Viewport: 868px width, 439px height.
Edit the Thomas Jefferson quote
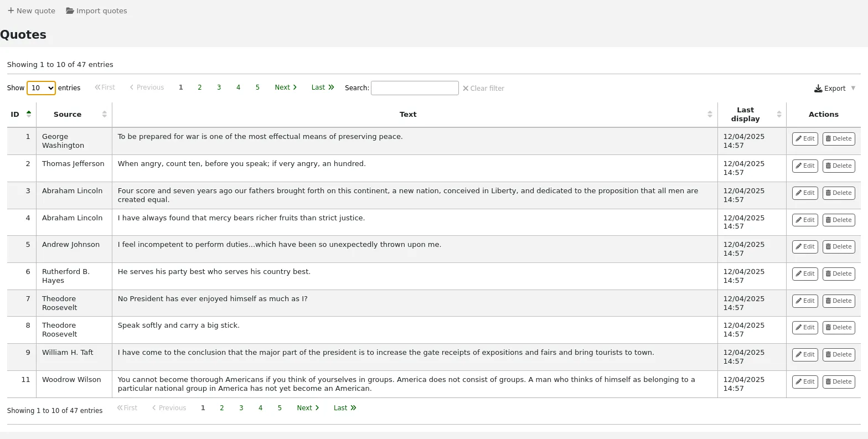coord(805,166)
